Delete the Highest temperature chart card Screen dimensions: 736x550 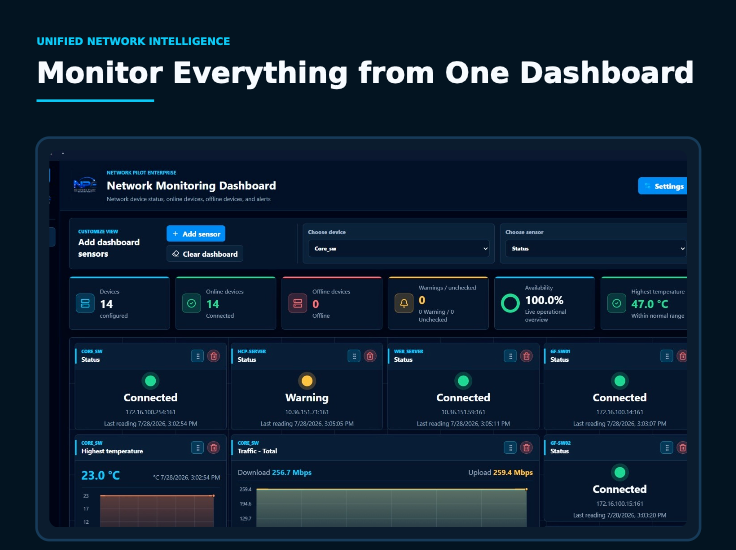214,448
